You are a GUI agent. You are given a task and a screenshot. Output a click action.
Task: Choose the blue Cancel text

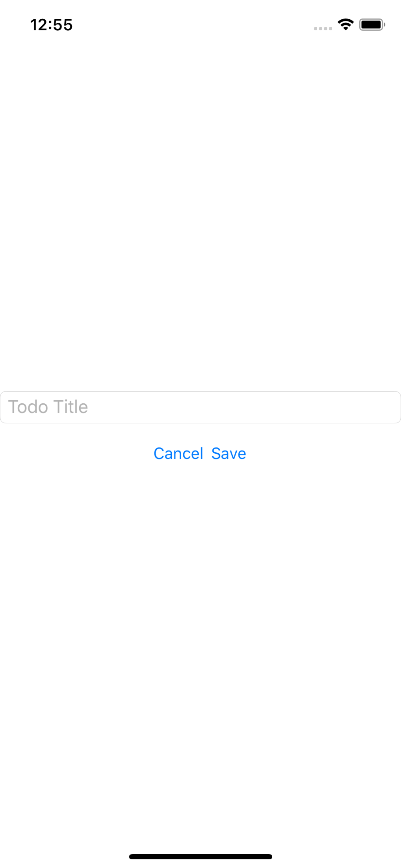point(178,454)
